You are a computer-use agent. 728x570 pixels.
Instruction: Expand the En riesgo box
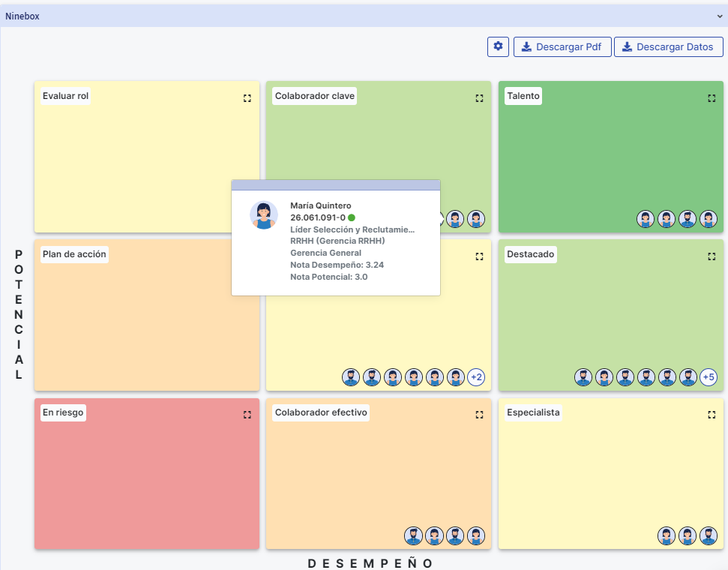click(247, 415)
